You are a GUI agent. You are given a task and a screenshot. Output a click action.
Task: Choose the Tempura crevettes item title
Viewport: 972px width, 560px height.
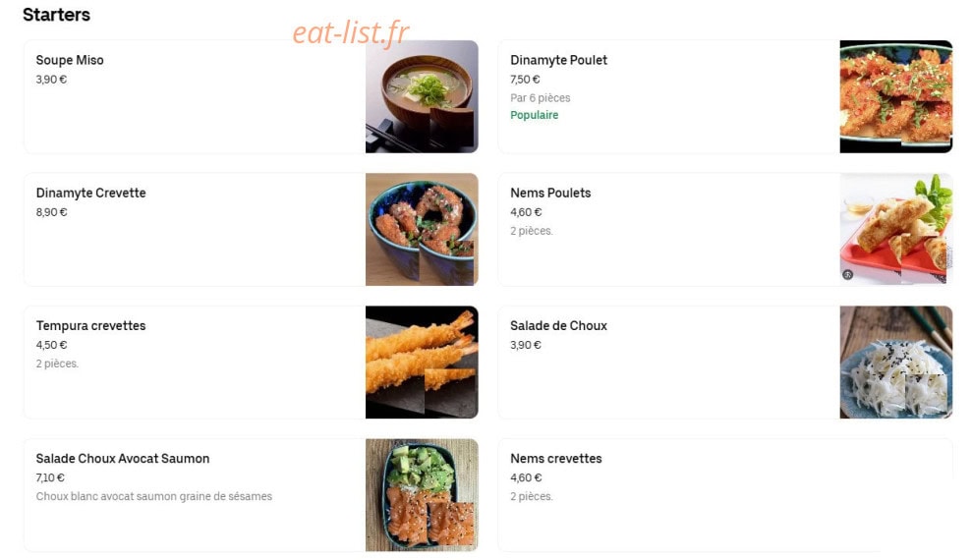[90, 326]
